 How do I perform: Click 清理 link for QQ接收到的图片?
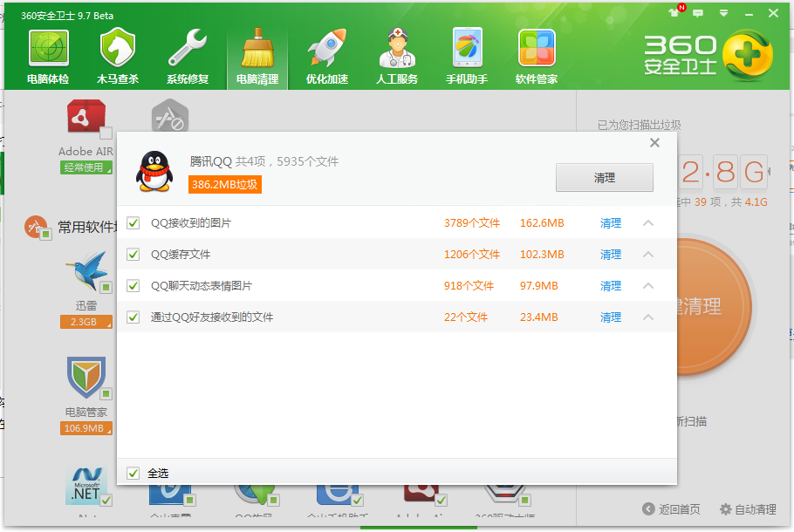point(611,222)
